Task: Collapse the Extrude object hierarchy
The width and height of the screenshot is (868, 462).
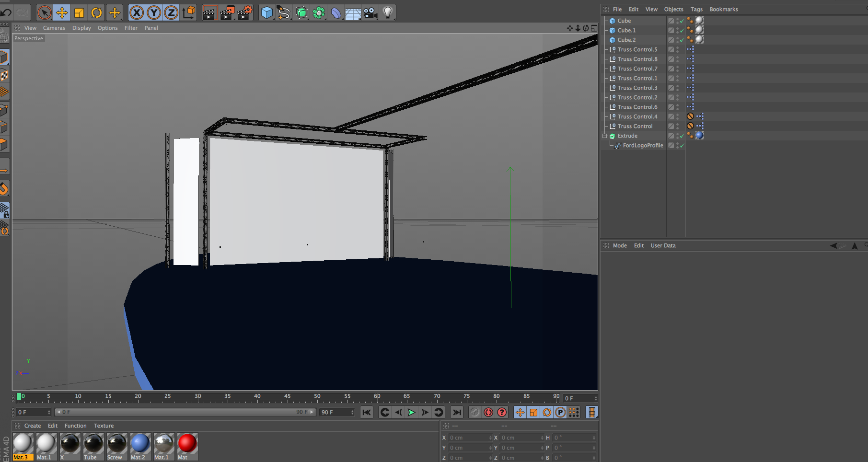Action: tap(605, 136)
